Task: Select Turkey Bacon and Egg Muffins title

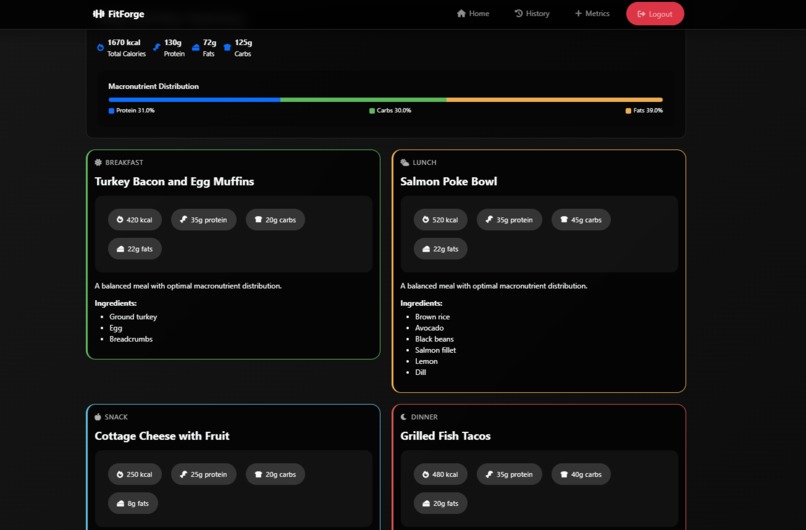Action: tap(174, 181)
